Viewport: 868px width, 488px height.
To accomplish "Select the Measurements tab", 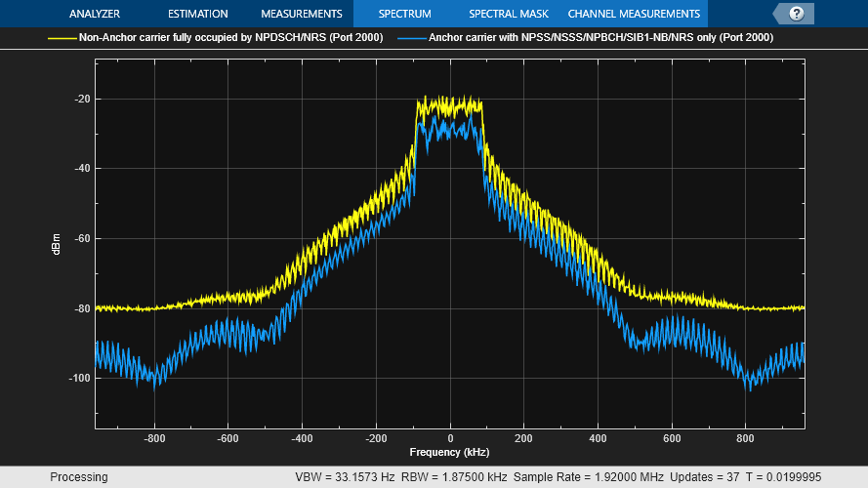I will [301, 14].
